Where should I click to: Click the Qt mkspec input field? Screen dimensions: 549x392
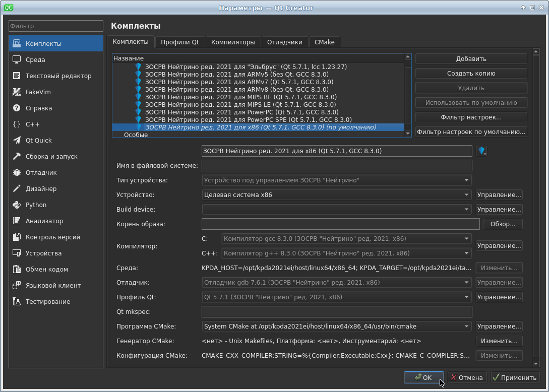(x=336, y=312)
